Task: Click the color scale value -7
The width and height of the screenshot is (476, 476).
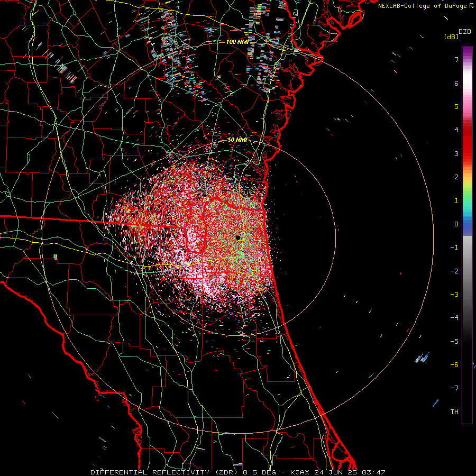Action: [x=454, y=388]
